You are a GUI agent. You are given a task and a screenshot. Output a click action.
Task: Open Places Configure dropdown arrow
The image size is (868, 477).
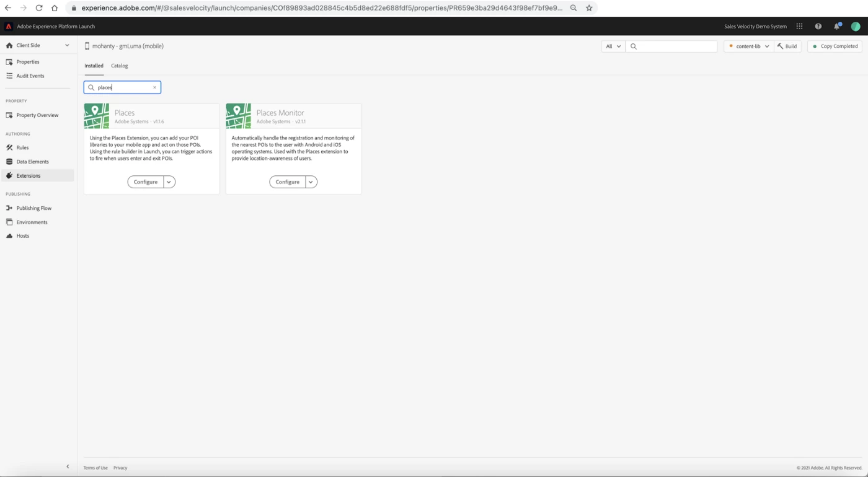coord(169,182)
